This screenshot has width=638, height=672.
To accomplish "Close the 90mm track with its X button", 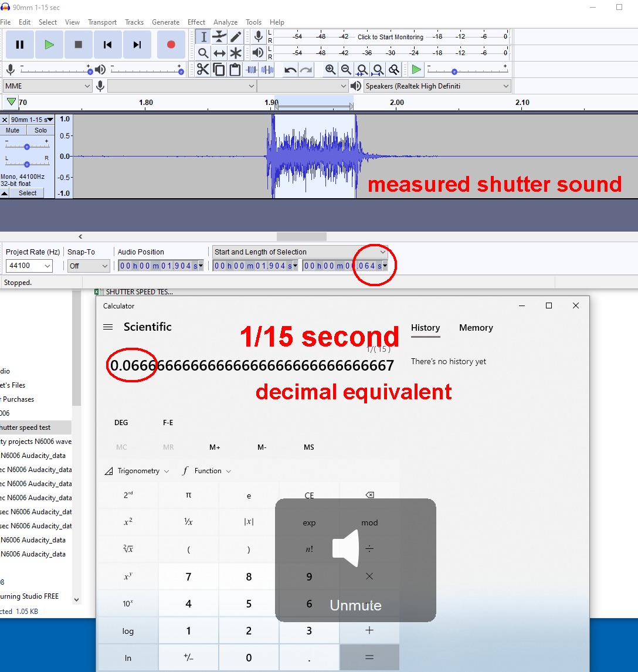I will (5, 120).
